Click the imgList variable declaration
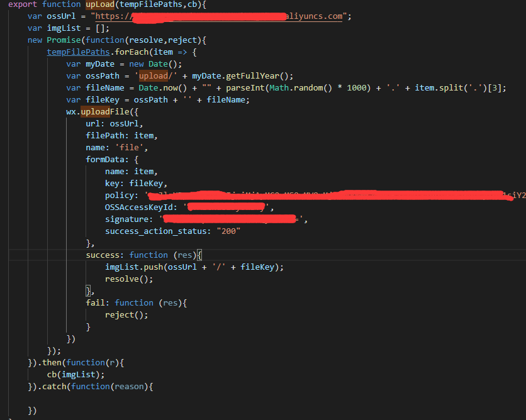Image resolution: width=526 pixels, height=420 pixels. 64,28
